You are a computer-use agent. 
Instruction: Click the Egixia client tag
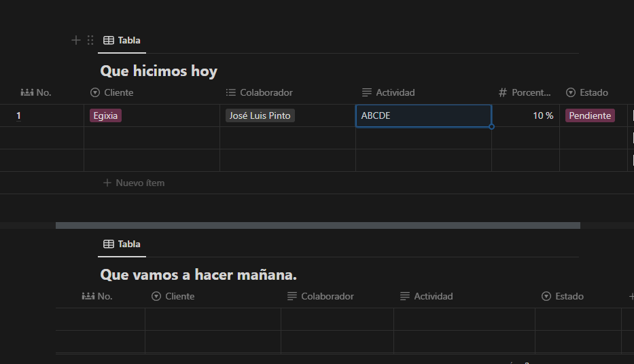pos(105,115)
